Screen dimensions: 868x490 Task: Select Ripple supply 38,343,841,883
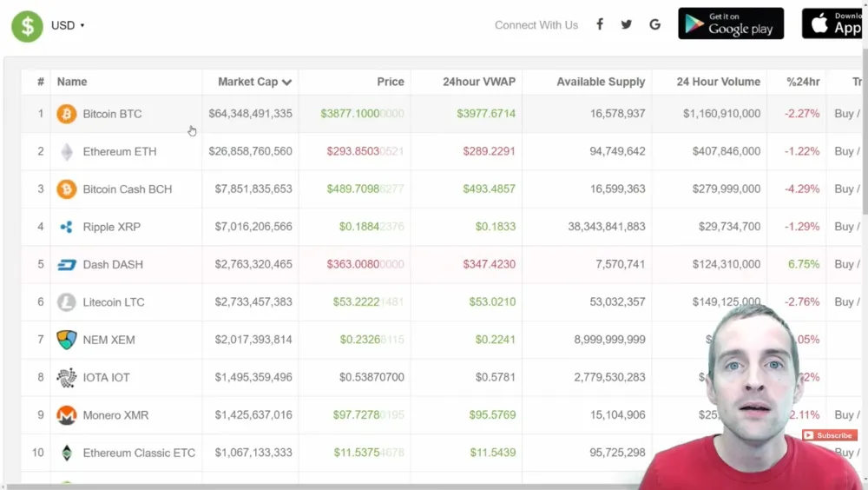(x=606, y=227)
